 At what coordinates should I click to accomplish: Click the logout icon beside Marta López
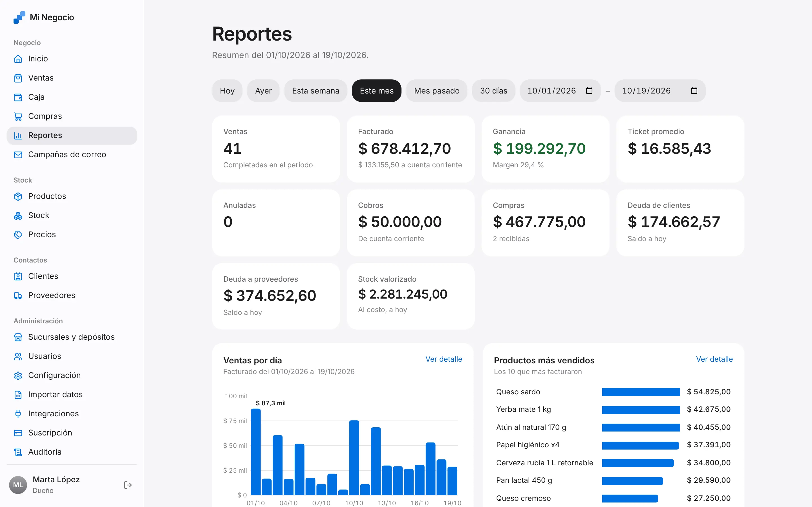click(128, 485)
